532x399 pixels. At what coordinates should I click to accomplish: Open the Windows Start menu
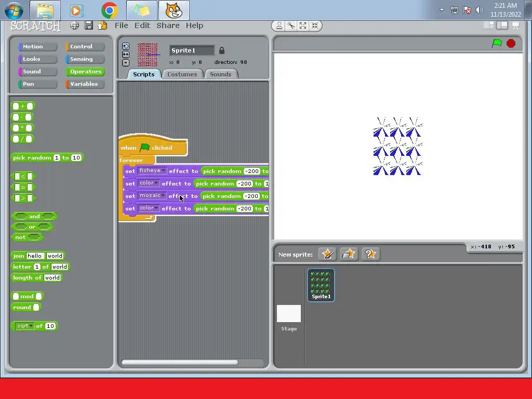[x=14, y=10]
